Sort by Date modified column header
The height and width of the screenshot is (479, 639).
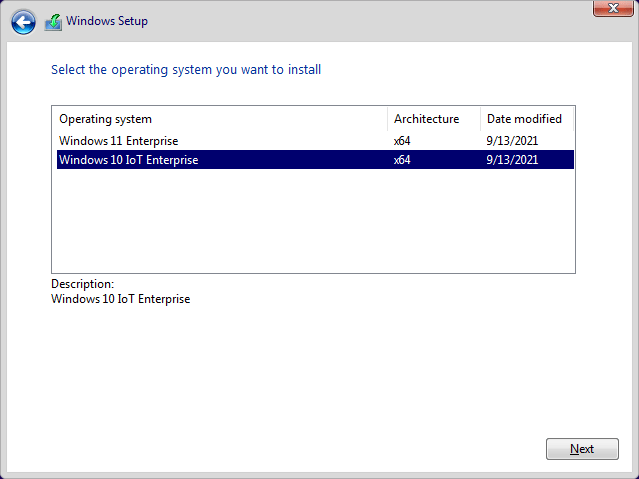(527, 119)
